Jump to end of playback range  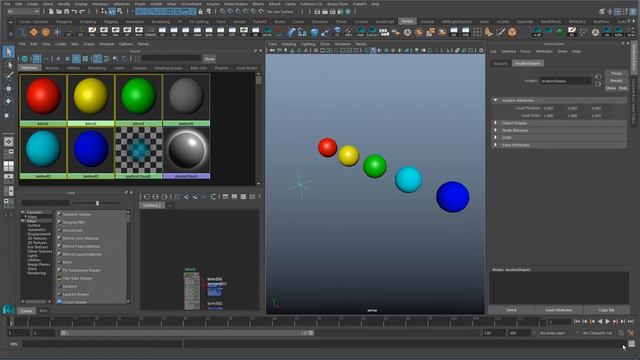pyautogui.click(x=631, y=322)
